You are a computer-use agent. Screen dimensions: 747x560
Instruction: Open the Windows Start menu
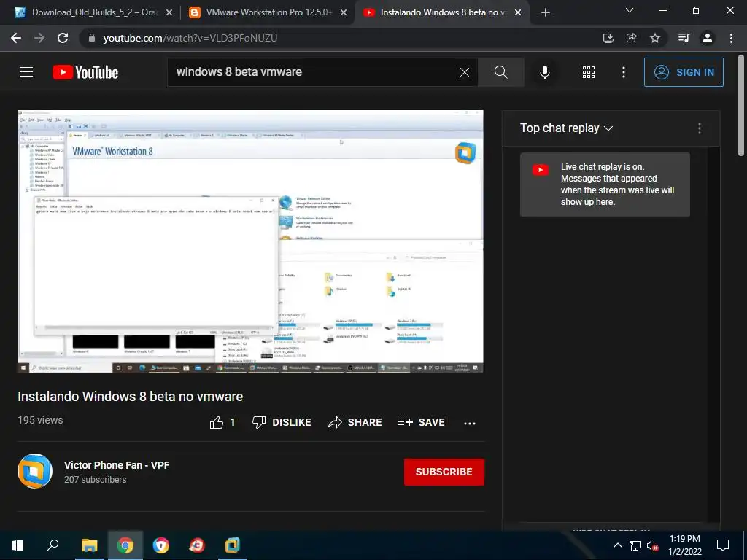pos(18,545)
